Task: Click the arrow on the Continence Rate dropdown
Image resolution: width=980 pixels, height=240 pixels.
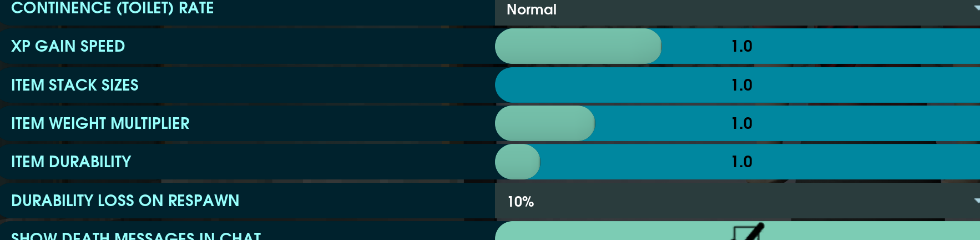Action: coord(976,8)
